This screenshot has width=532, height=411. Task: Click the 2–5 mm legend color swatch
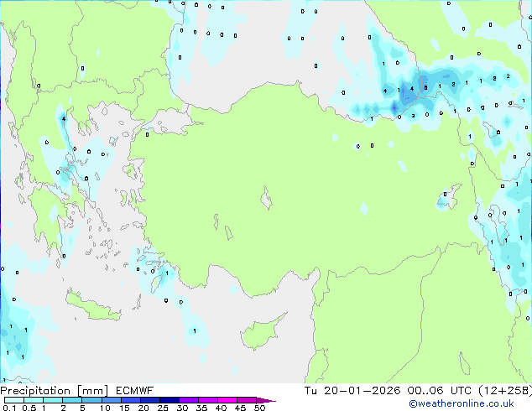(x=72, y=400)
